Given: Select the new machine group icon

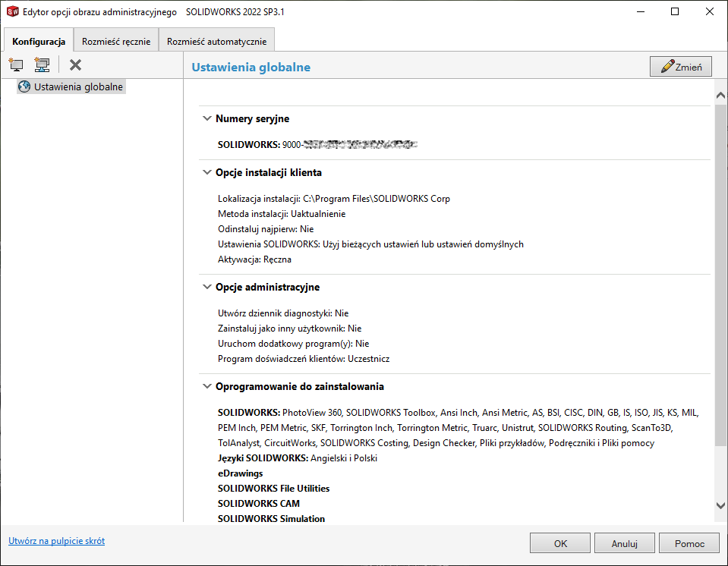Looking at the screenshot, I should [x=42, y=64].
